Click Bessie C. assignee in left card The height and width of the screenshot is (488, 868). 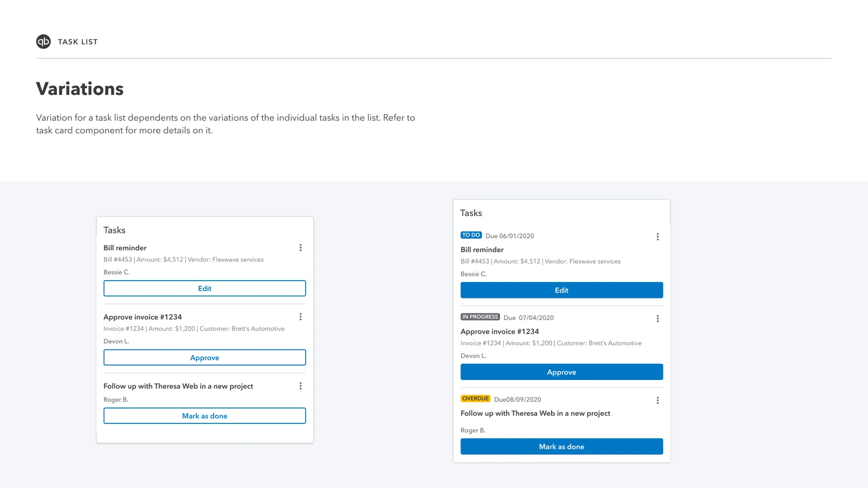pyautogui.click(x=117, y=272)
